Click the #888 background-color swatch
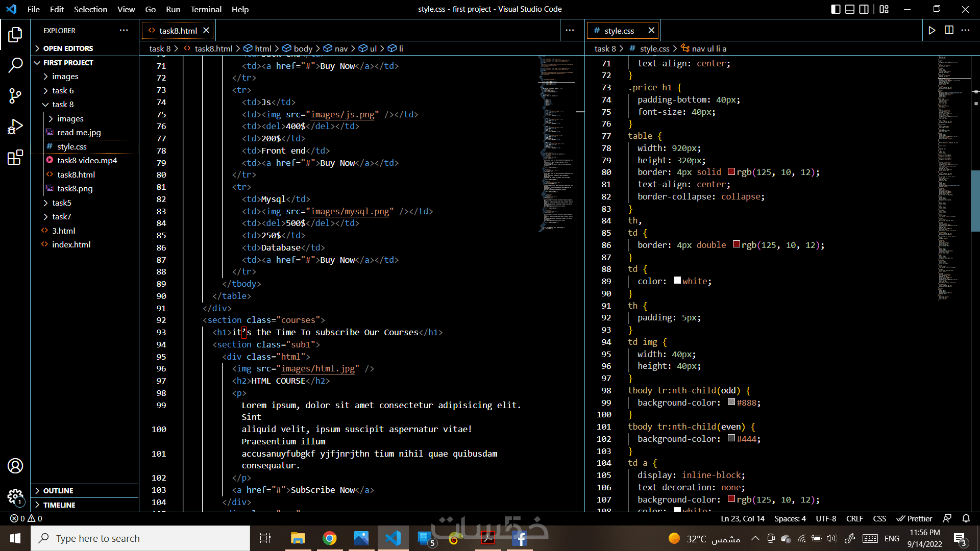Screen dimensions: 980x551 [731, 402]
